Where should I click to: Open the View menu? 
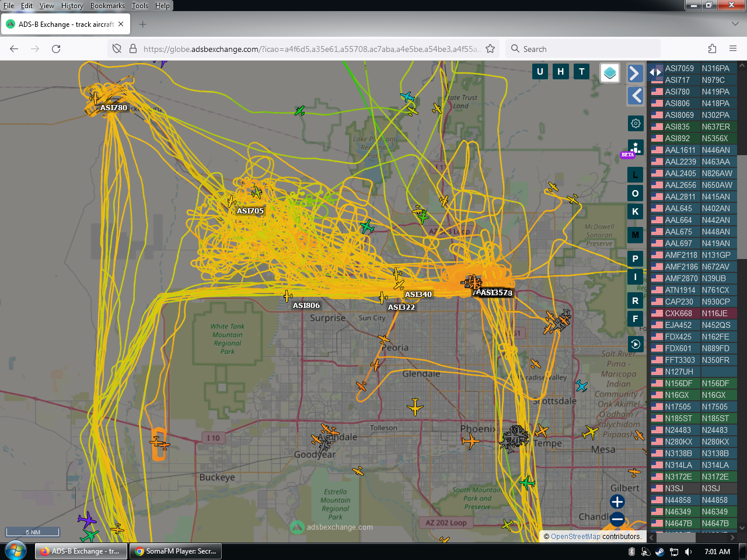pos(47,6)
